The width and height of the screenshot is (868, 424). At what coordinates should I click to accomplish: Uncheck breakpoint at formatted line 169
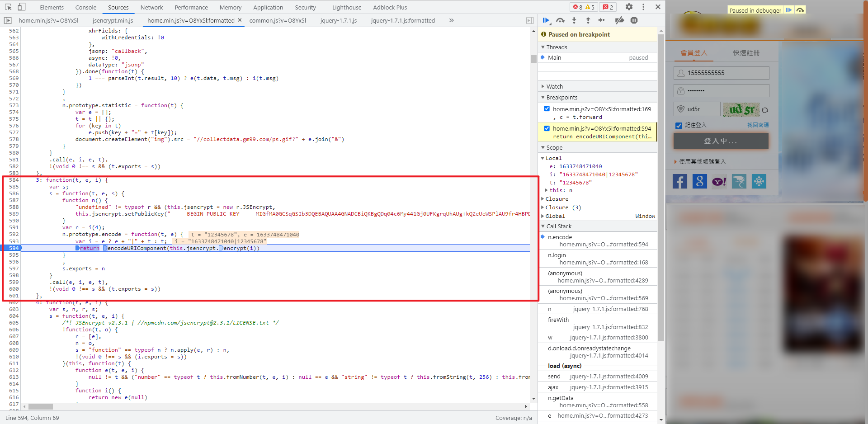coord(547,108)
